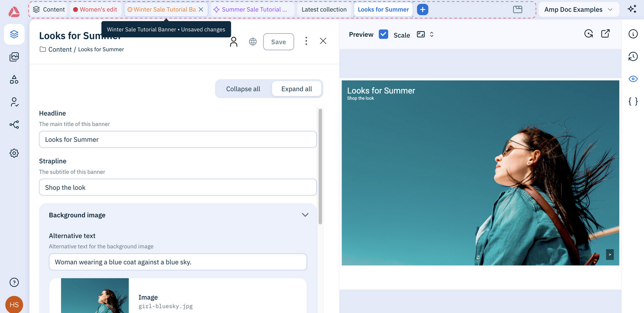Switch to the Women's edit tab

(95, 10)
